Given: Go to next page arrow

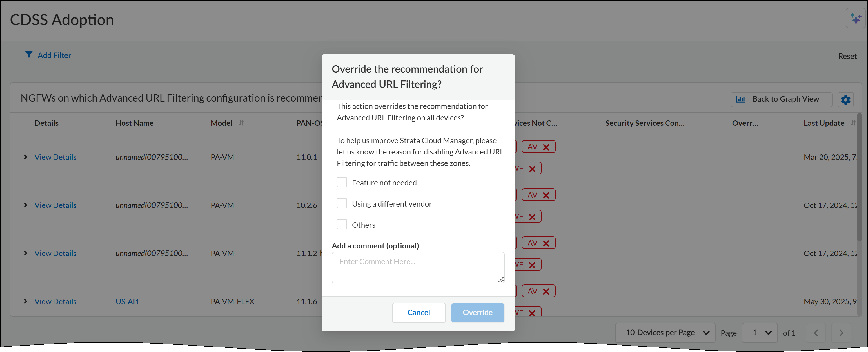Looking at the screenshot, I should point(841,333).
